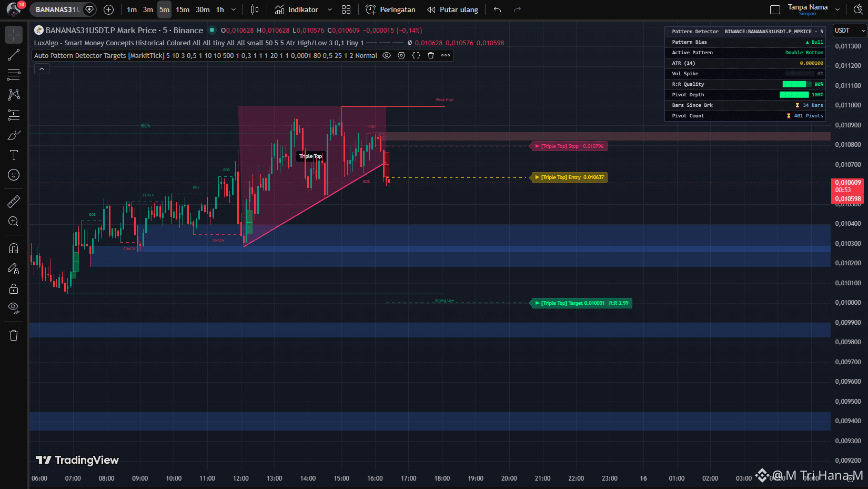The height and width of the screenshot is (489, 868).
Task: Select the trend line drawing tool
Action: click(14, 55)
